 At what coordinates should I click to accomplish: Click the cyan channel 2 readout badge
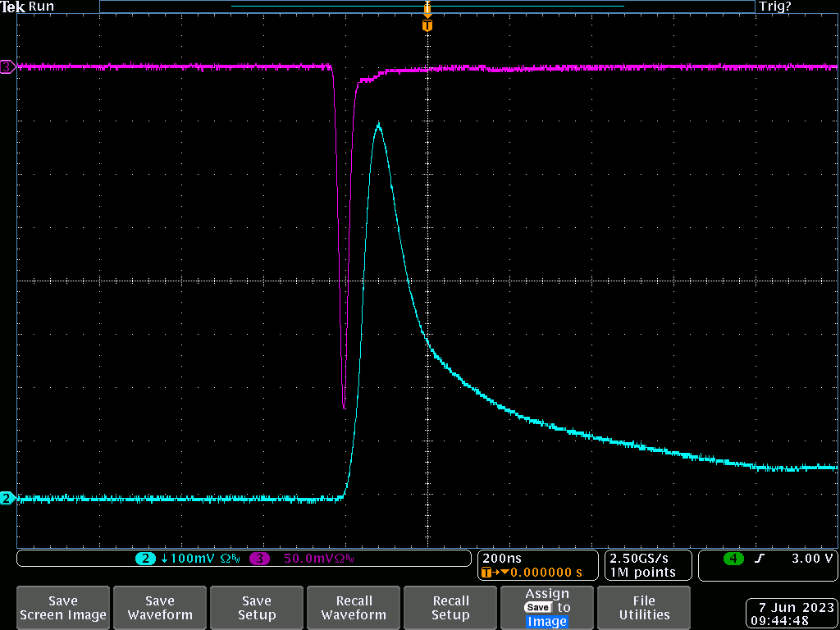[x=145, y=559]
